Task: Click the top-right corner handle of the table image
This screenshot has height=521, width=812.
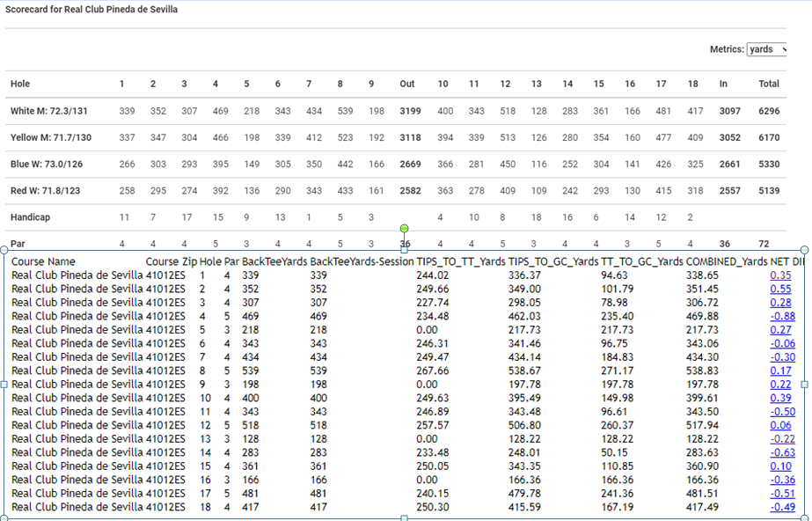Action: 804,250
